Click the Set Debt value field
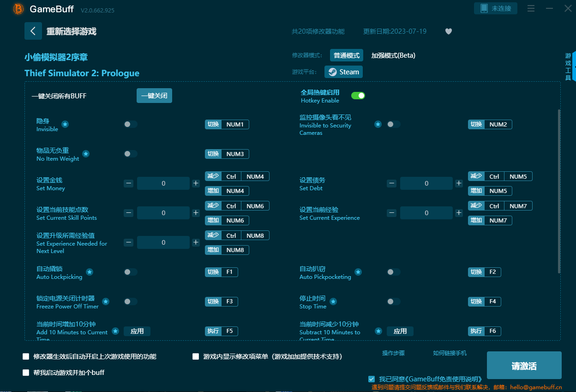576x392 pixels. (x=426, y=183)
